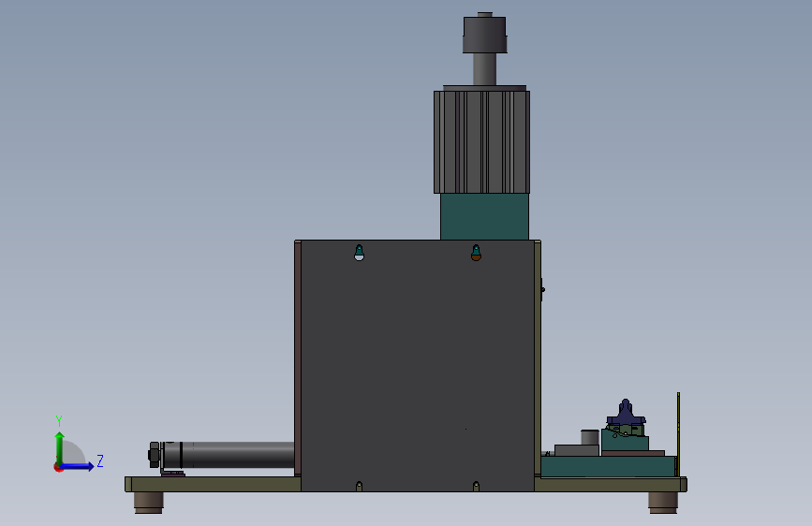Select the right support foot

point(663,503)
